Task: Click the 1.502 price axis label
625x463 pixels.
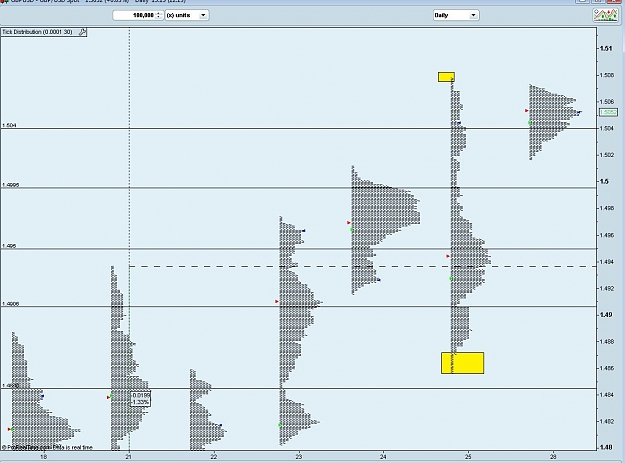Action: (x=607, y=155)
